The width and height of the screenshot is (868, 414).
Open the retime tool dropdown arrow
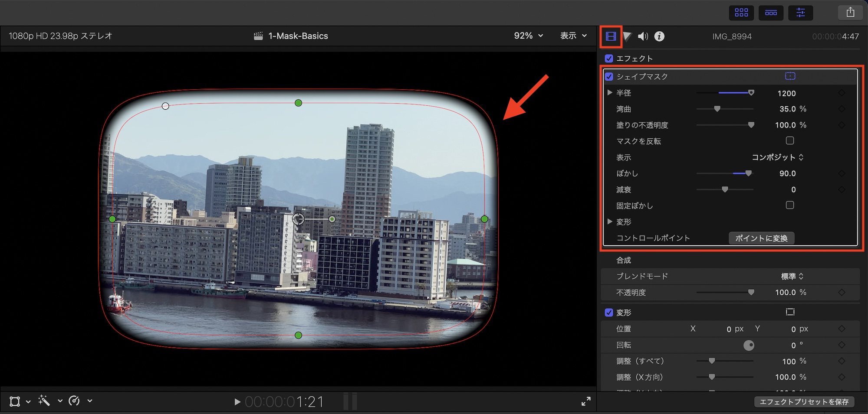[90, 401]
